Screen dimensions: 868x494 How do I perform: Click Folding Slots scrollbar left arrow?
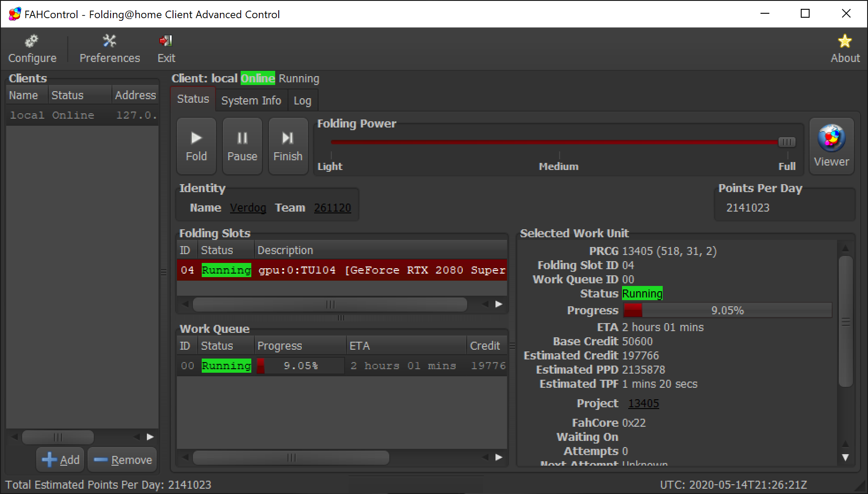click(x=185, y=304)
